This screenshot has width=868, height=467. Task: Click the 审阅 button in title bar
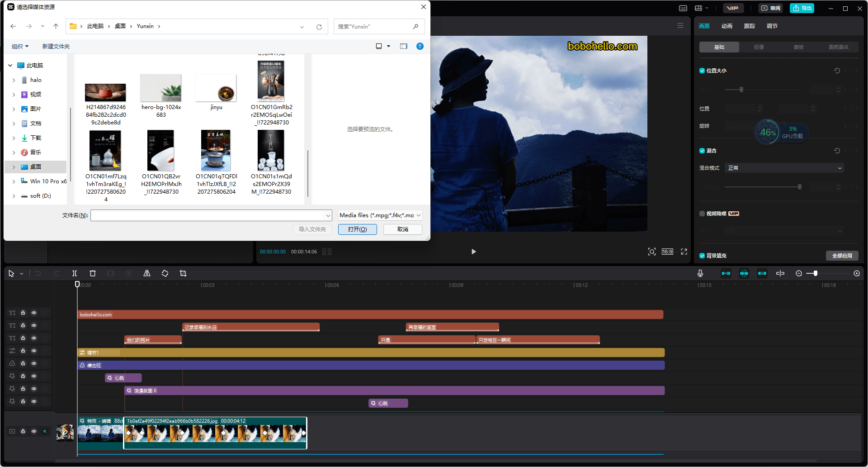tap(770, 8)
